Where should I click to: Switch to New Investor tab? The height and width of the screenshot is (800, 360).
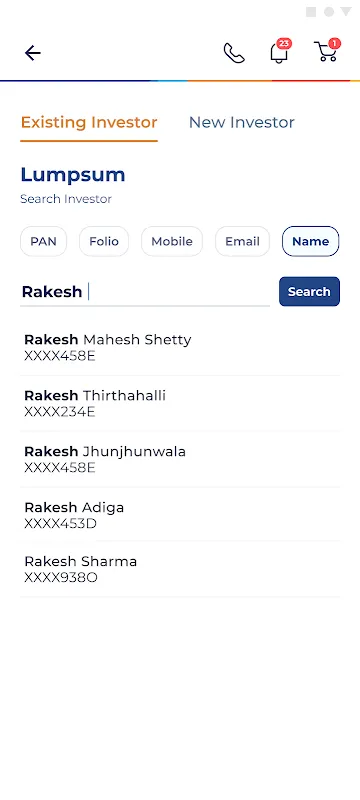pyautogui.click(x=242, y=122)
